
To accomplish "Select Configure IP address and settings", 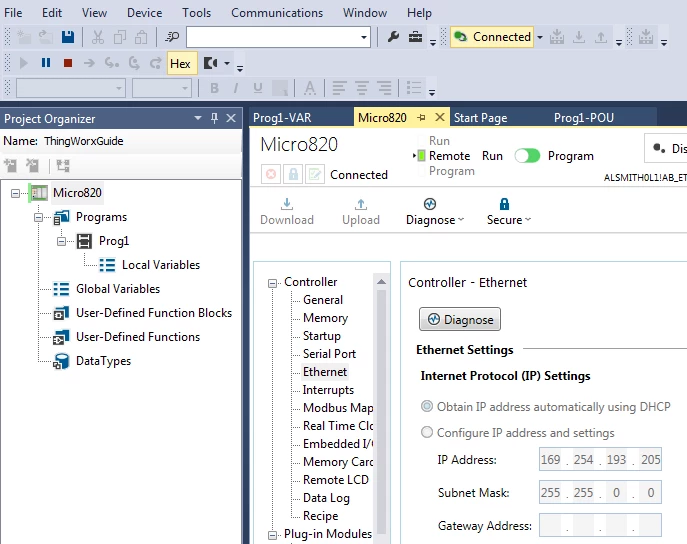I will [x=427, y=433].
